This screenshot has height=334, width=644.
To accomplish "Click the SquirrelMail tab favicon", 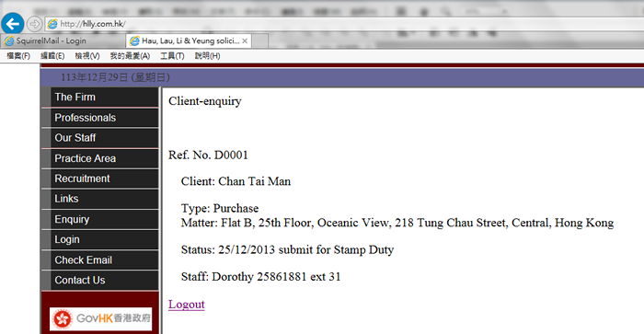I will [x=9, y=40].
